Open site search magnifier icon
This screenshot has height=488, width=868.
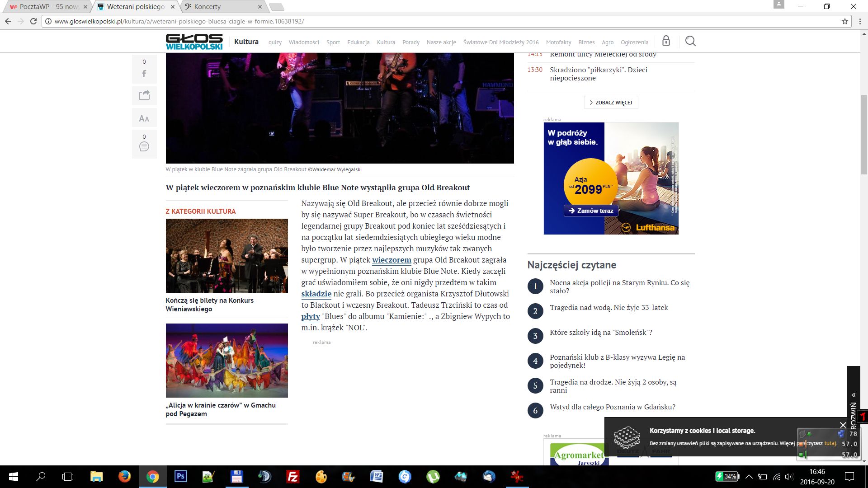690,41
